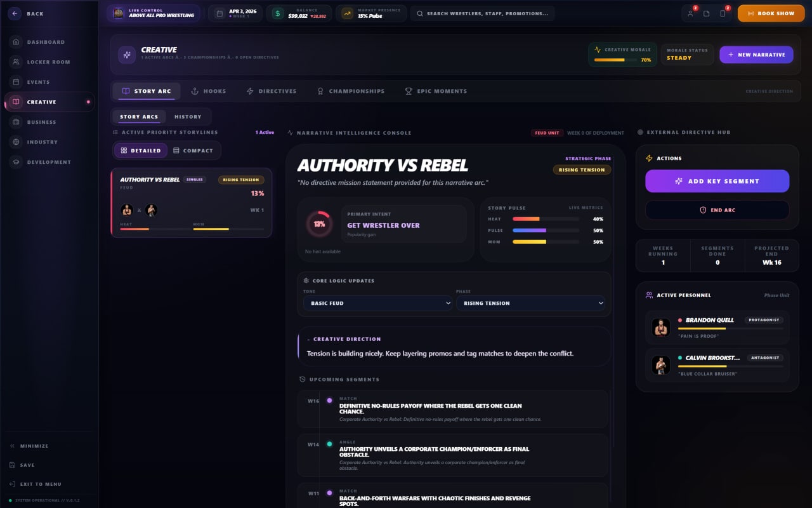Click the Add Key Segment button

(x=717, y=181)
